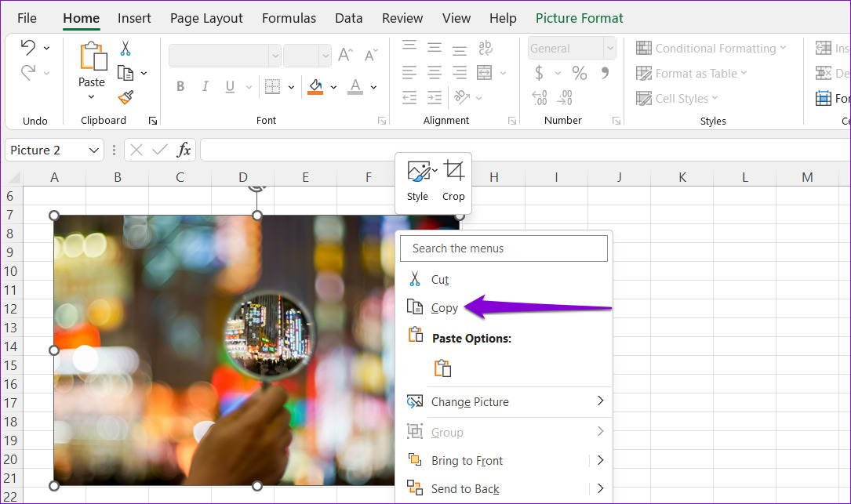Screen dimensions: 851x504
Task: Toggle Italic formatting
Action: 205,87
